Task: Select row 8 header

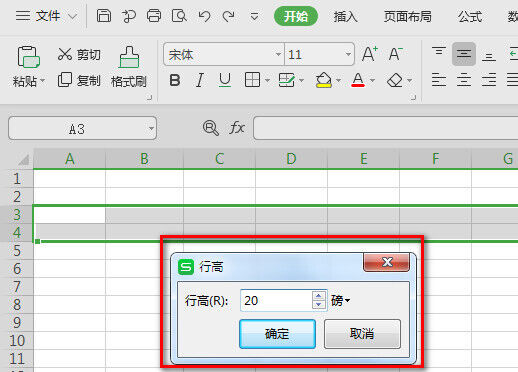Action: [17, 304]
